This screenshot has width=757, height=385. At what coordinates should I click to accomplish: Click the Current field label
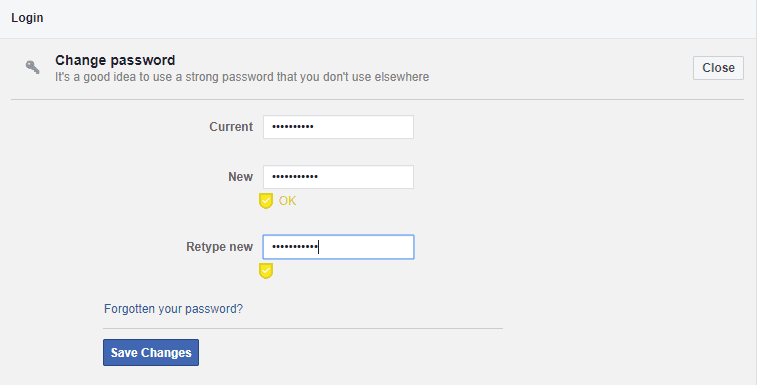[231, 127]
